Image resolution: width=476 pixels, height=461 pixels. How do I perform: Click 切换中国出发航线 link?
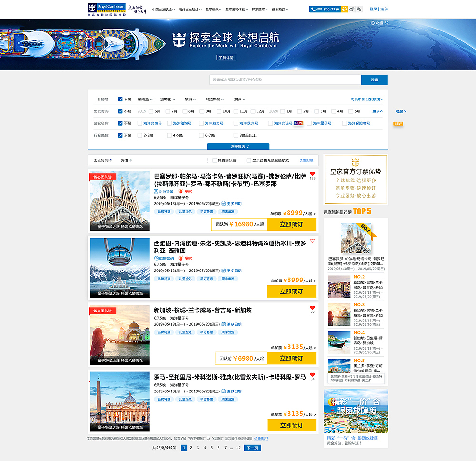[x=367, y=100]
